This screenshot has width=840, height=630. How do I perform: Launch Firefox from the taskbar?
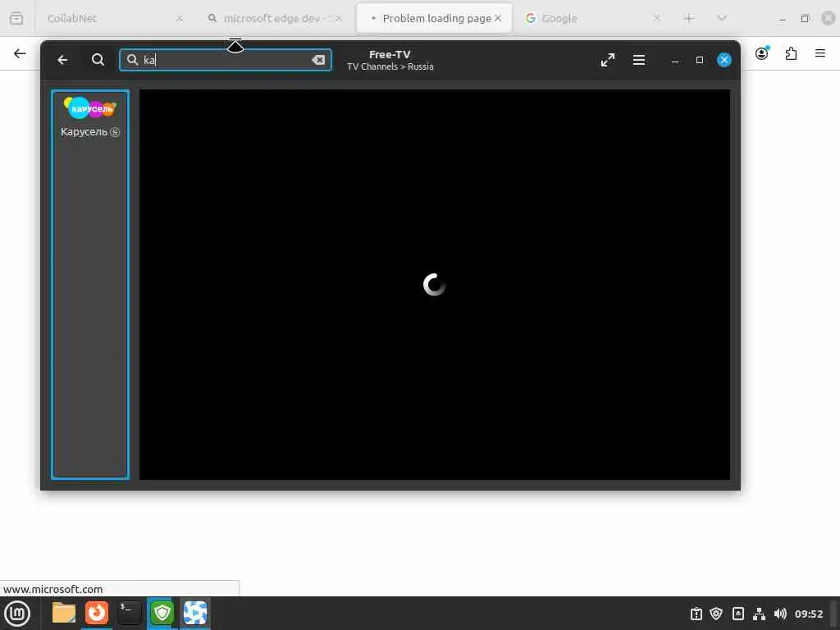tap(97, 613)
